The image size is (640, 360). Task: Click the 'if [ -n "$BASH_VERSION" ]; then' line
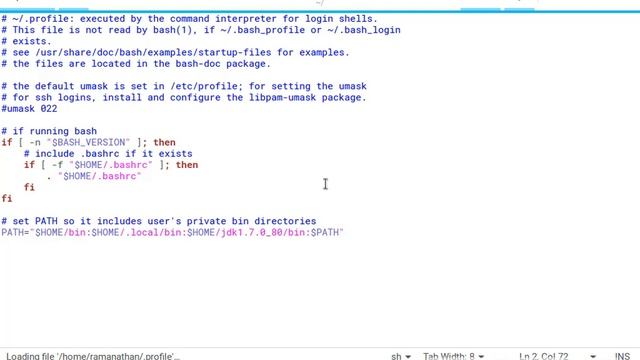pos(88,142)
